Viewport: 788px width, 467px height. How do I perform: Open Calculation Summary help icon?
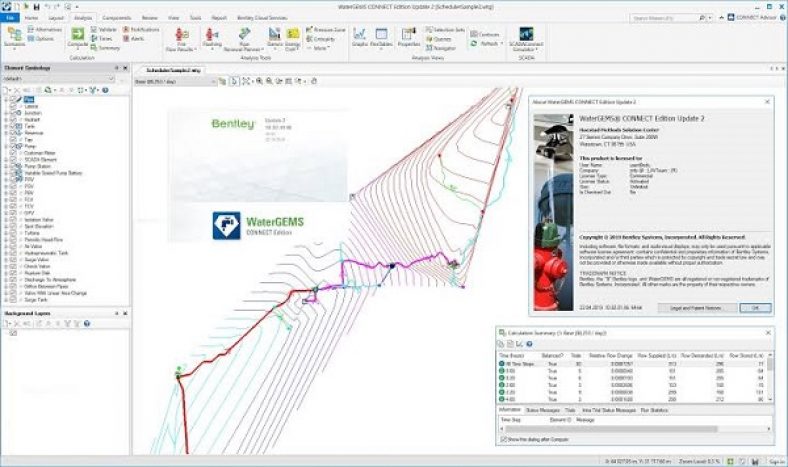point(529,344)
